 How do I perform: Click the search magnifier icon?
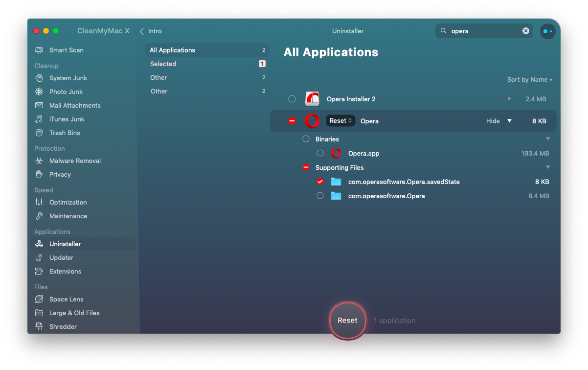[444, 31]
